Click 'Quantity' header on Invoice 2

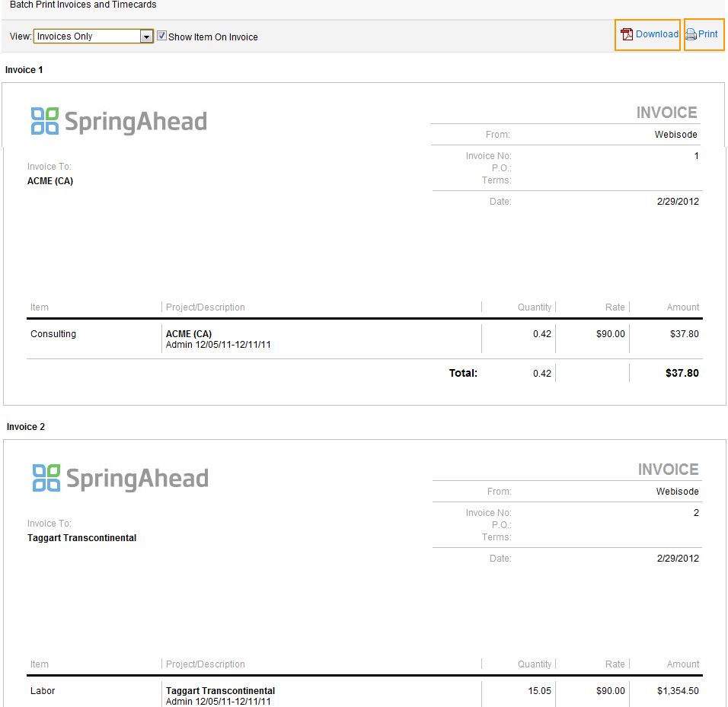pos(535,664)
